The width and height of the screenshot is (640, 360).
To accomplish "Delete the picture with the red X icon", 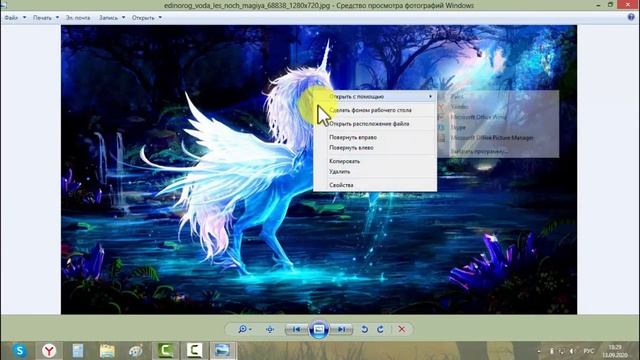I will coord(402,329).
